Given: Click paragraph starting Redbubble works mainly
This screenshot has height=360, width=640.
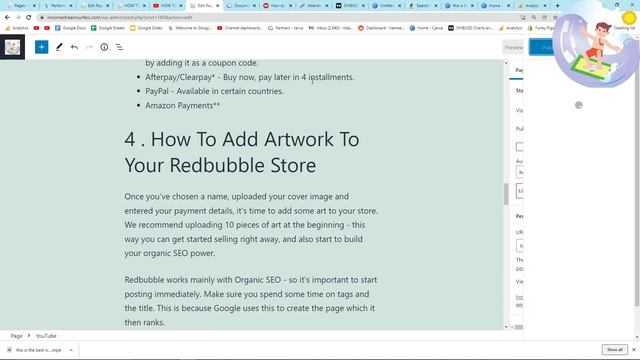Looking at the screenshot, I should point(251,301).
